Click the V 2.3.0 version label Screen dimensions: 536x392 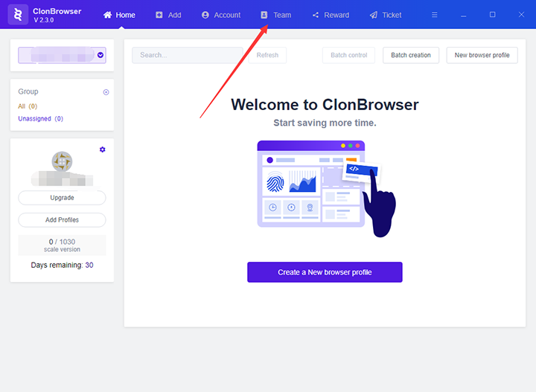[44, 20]
